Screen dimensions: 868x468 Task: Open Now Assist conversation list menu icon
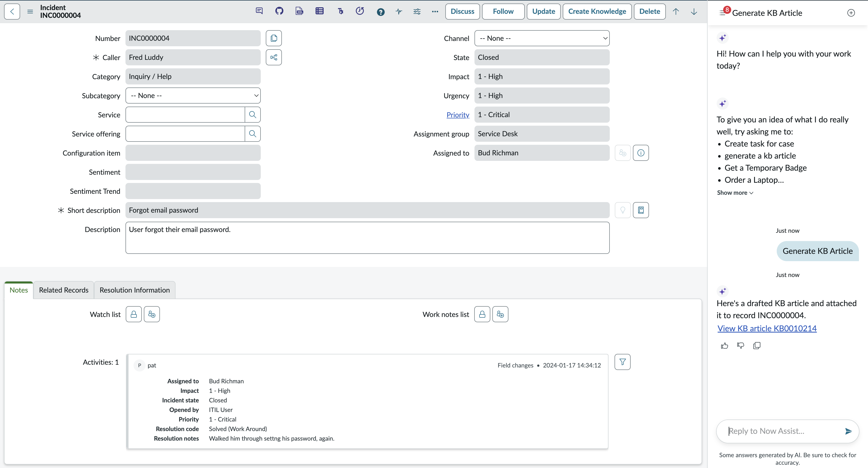(x=722, y=13)
